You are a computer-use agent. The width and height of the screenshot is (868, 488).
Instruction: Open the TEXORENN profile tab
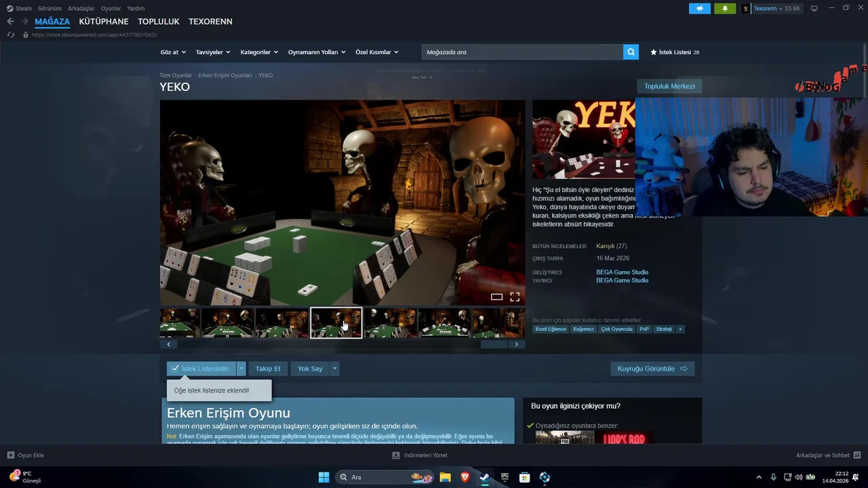(x=210, y=22)
